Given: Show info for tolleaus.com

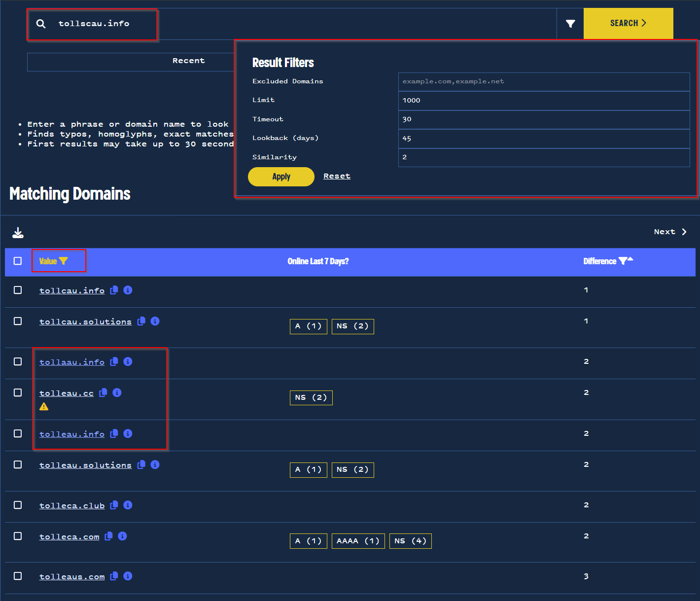Looking at the screenshot, I should 128,576.
